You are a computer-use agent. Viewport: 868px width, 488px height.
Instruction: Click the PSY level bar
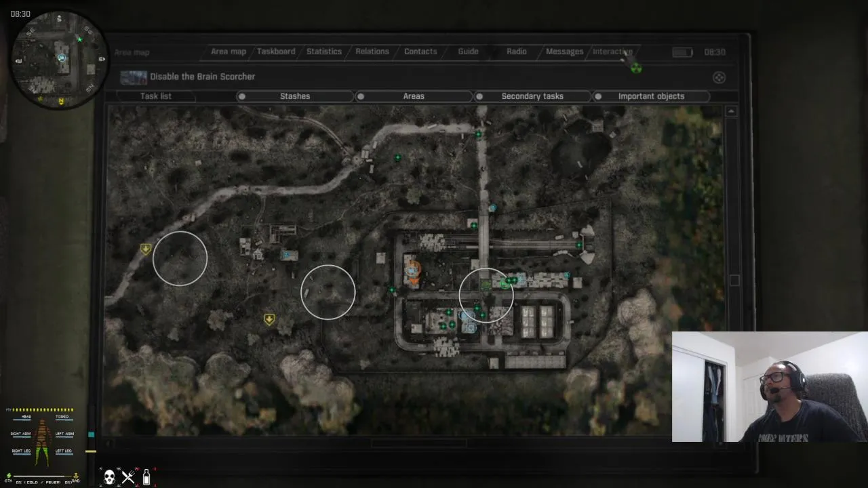[43, 410]
